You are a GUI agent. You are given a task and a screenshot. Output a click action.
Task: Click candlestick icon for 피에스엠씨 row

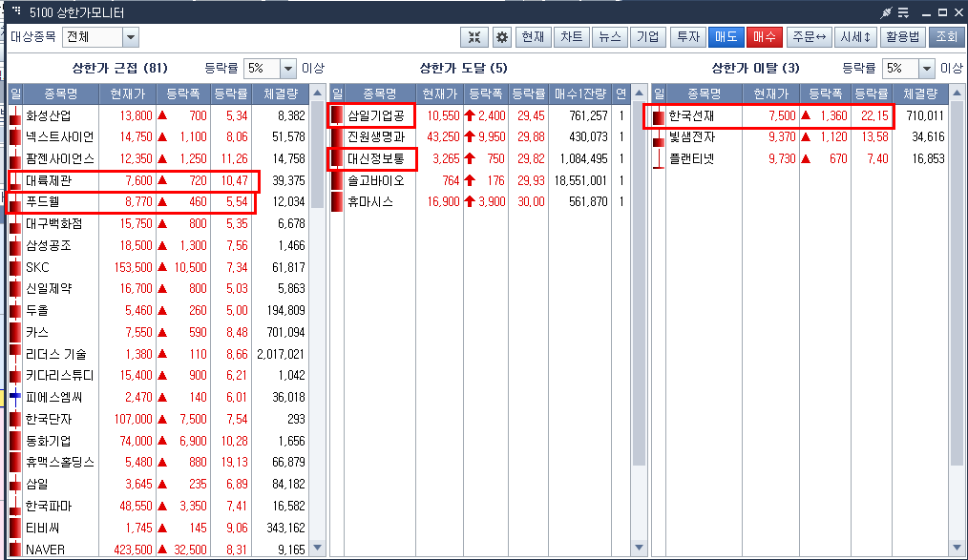(15, 397)
